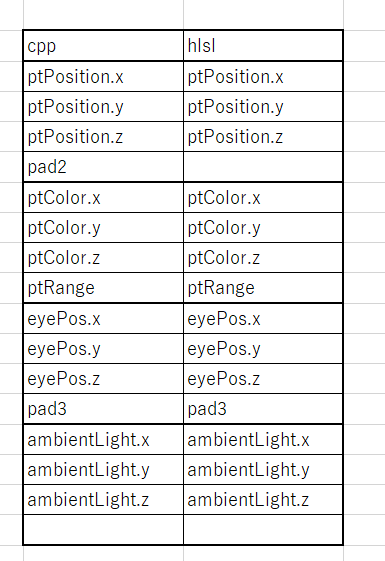Select eyePos.x in cpp column
This screenshot has width=385, height=561.
pyautogui.click(x=103, y=318)
